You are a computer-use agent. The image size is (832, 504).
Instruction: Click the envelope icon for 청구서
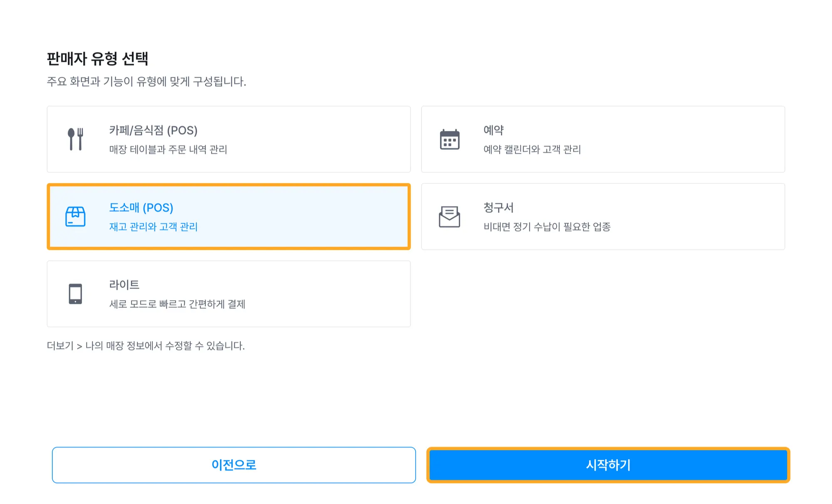(x=450, y=217)
